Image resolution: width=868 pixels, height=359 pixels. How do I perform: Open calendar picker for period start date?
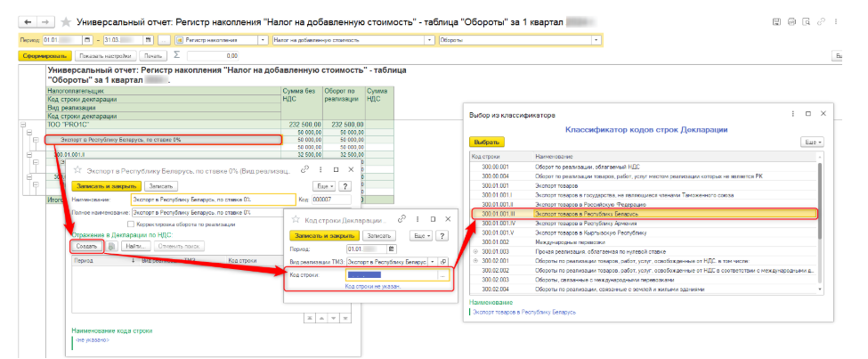pyautogui.click(x=86, y=40)
